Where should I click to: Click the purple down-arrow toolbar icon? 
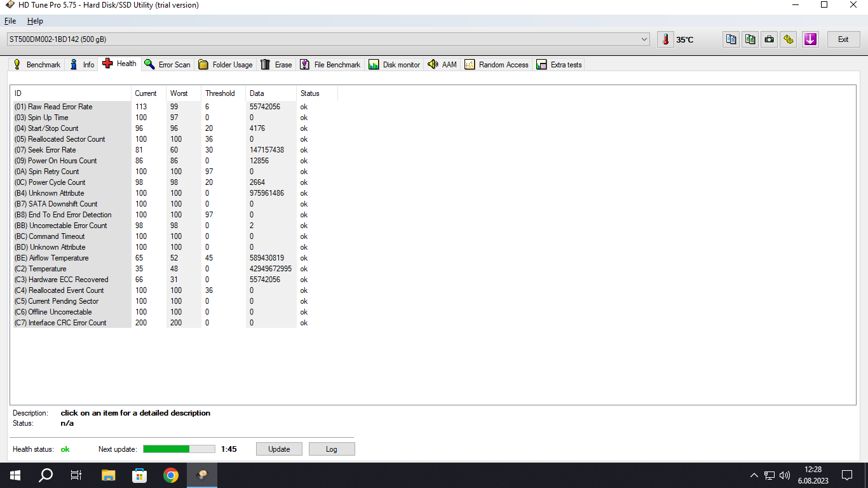810,39
